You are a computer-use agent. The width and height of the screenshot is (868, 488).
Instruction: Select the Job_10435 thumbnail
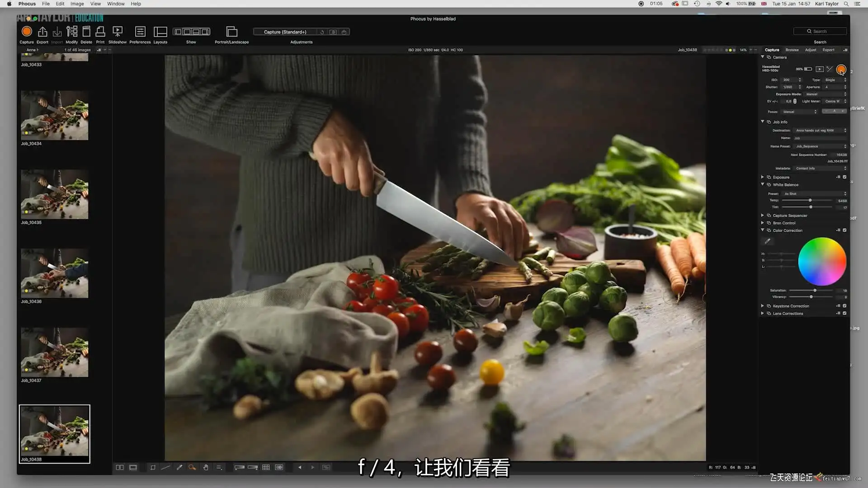click(x=54, y=195)
